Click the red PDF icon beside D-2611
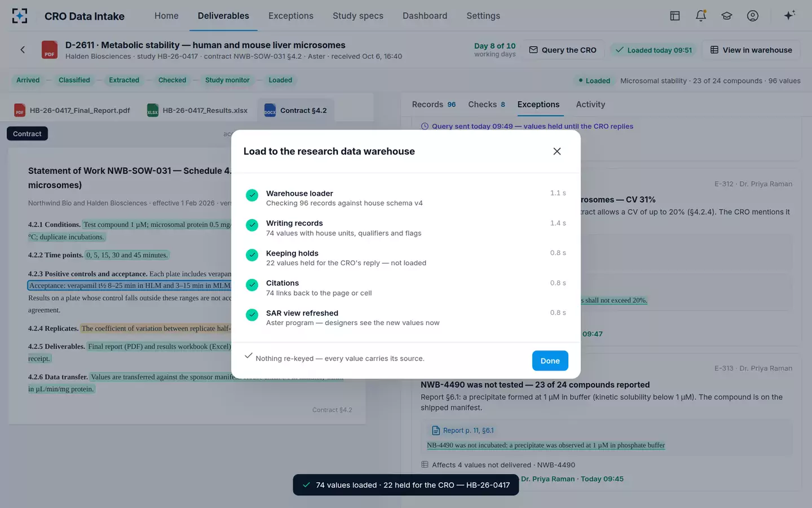This screenshot has height=508, width=812. tap(50, 50)
